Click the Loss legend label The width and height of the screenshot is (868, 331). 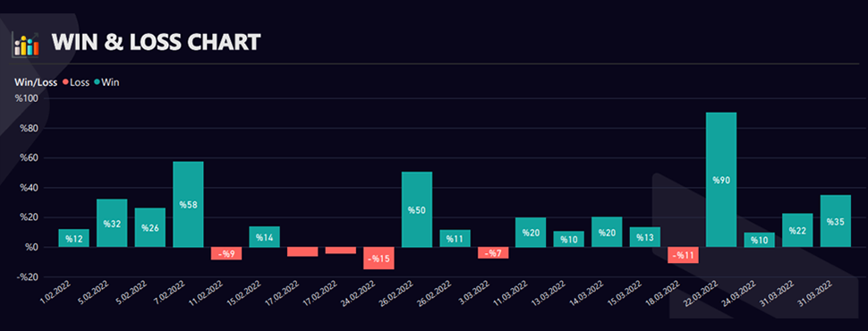(80, 82)
